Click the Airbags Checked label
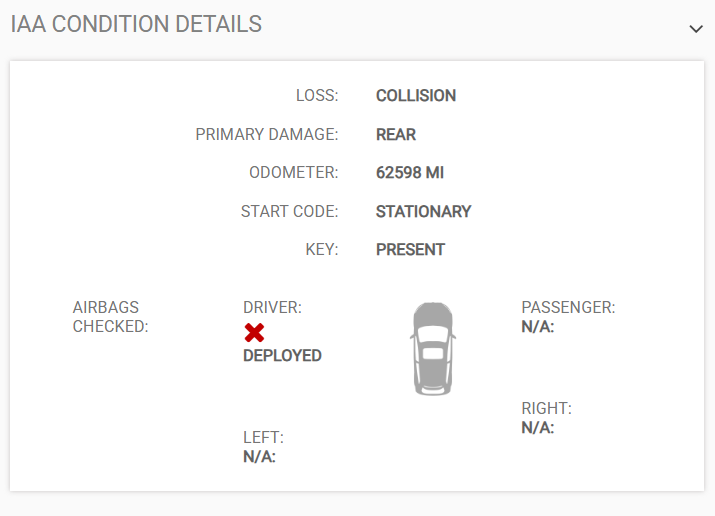The height and width of the screenshot is (516, 715). pyautogui.click(x=110, y=317)
